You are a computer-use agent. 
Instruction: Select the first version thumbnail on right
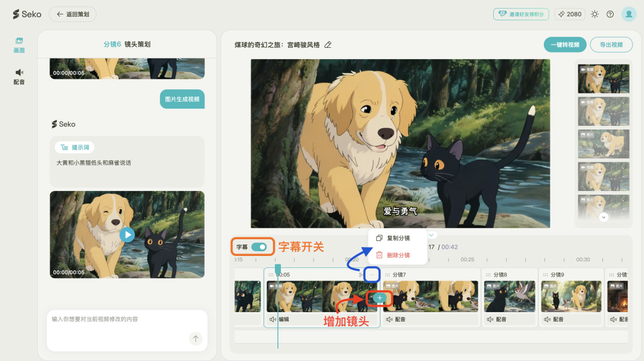603,79
